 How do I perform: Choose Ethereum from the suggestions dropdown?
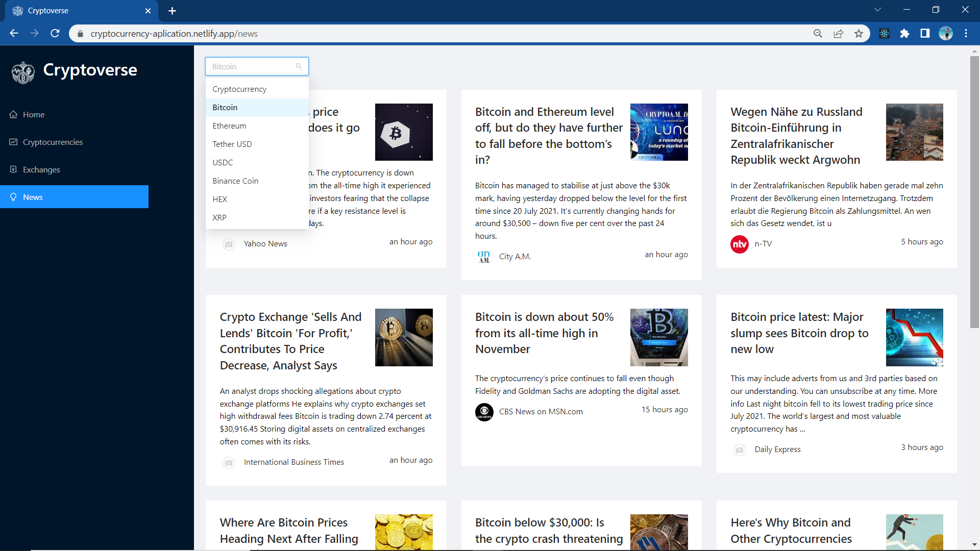tap(229, 126)
